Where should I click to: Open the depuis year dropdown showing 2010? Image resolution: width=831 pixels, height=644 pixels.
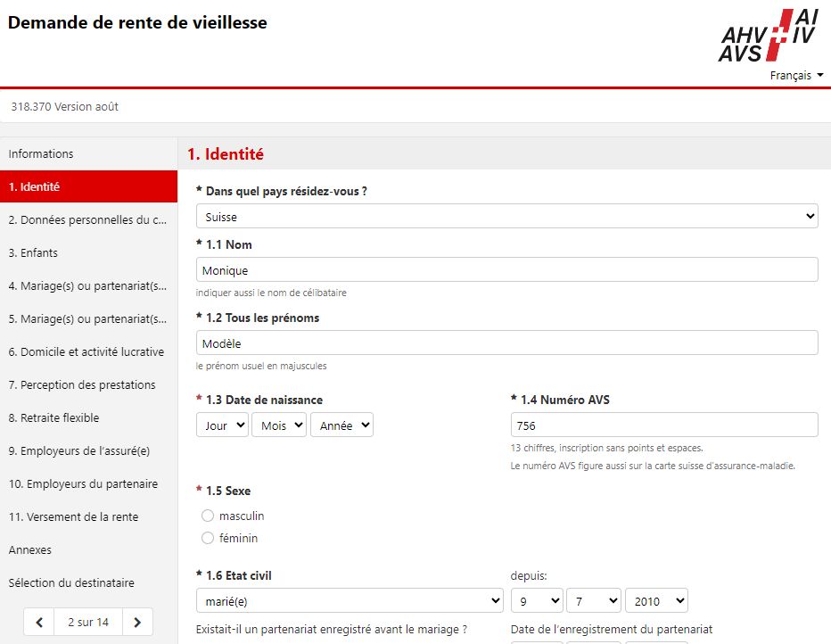pyautogui.click(x=656, y=600)
